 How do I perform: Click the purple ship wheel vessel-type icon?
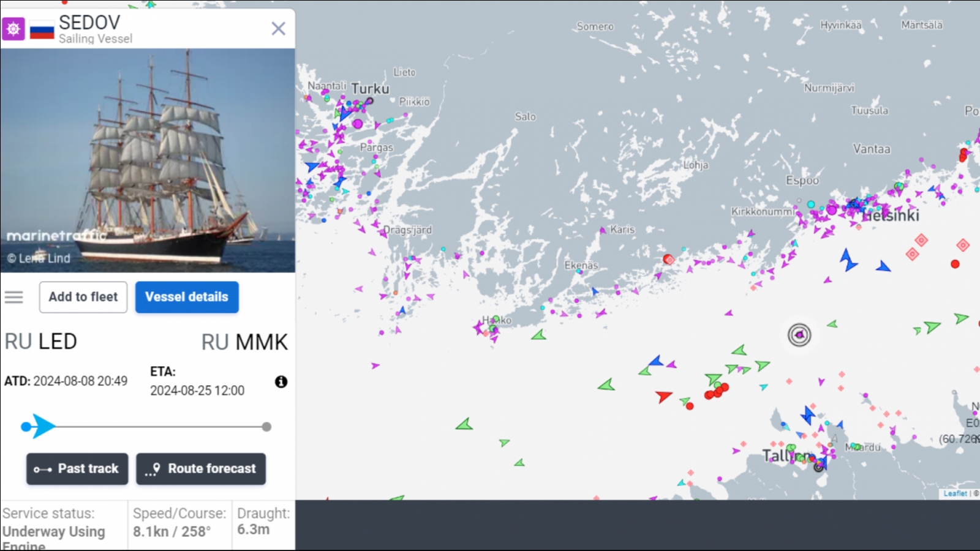tap(13, 29)
